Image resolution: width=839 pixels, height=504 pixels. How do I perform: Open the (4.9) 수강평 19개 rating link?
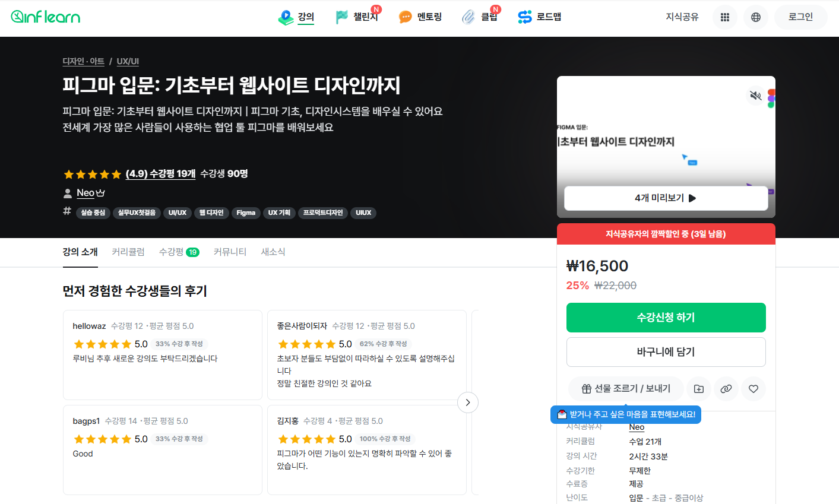tap(160, 174)
